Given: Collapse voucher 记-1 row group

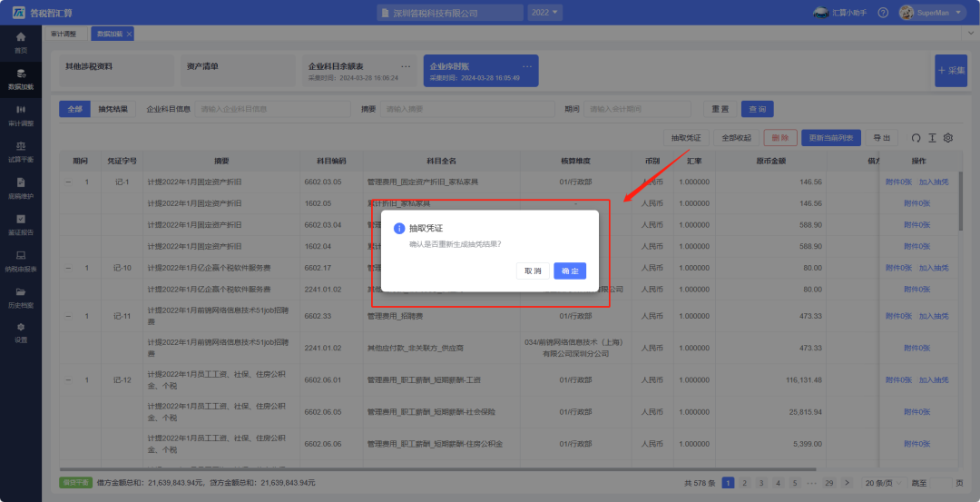Looking at the screenshot, I should point(69,182).
